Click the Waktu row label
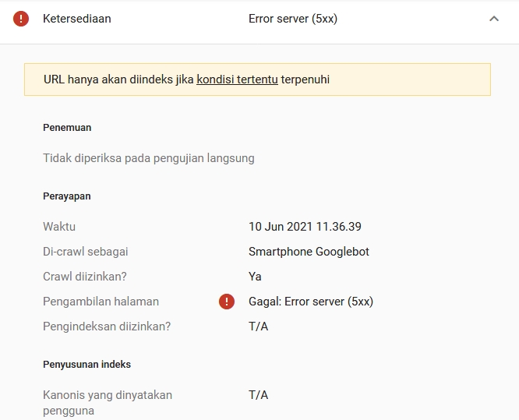Viewport: 519px width, 420px height. click(59, 227)
